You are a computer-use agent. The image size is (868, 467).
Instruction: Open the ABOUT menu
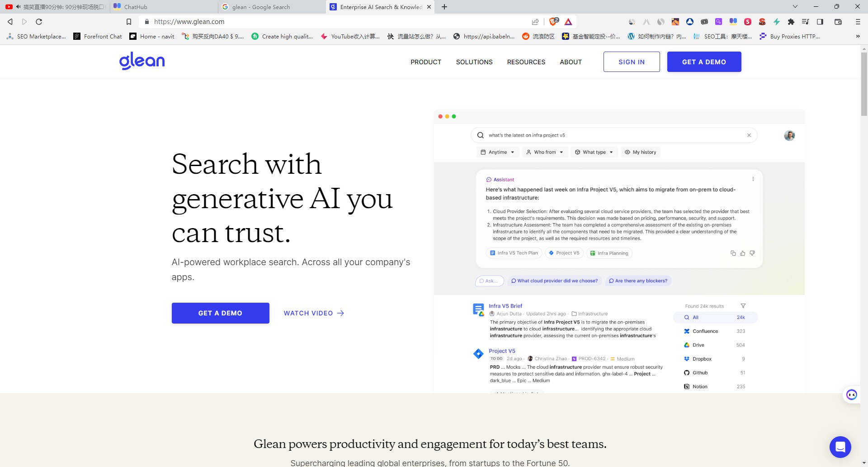click(x=571, y=62)
